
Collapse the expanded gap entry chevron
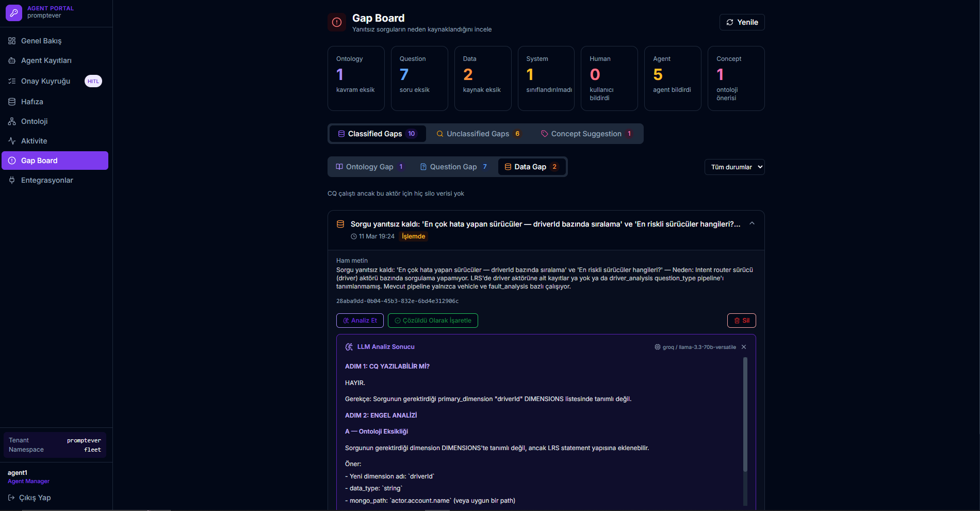752,223
